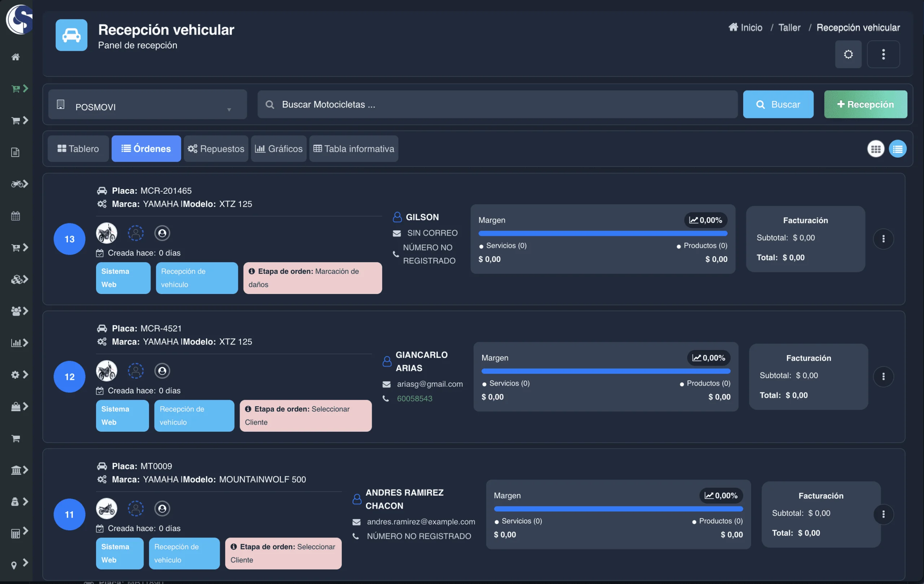
Task: Click the Margen progress bar of order 12
Action: (x=606, y=371)
